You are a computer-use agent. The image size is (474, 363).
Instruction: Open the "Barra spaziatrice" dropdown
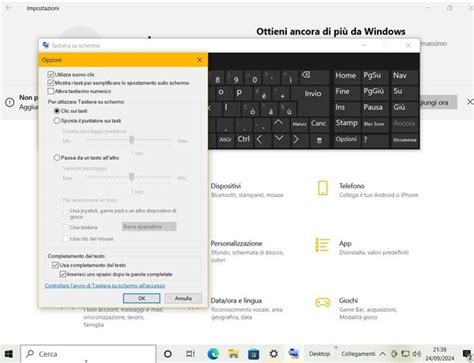point(149,227)
